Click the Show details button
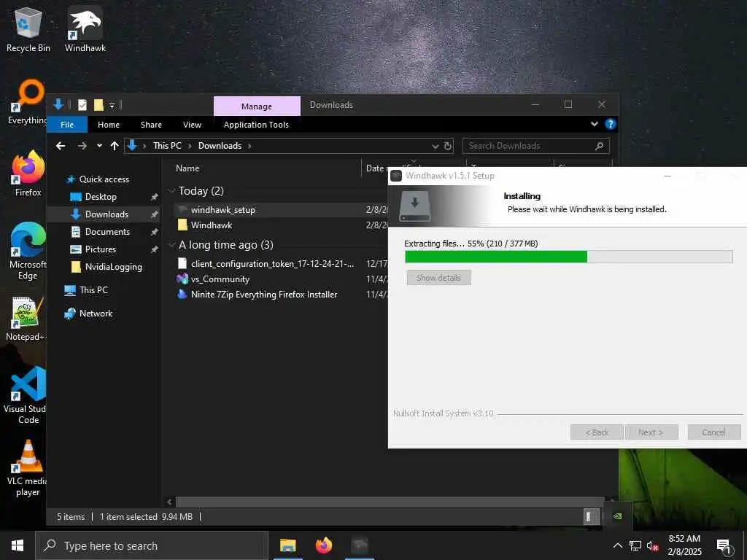747x560 pixels. 438,278
